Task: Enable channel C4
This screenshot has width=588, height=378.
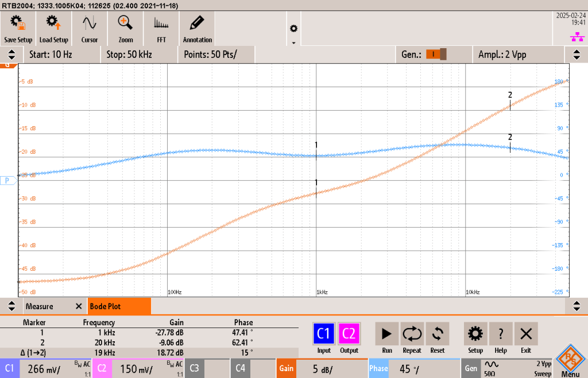Action: 253,368
